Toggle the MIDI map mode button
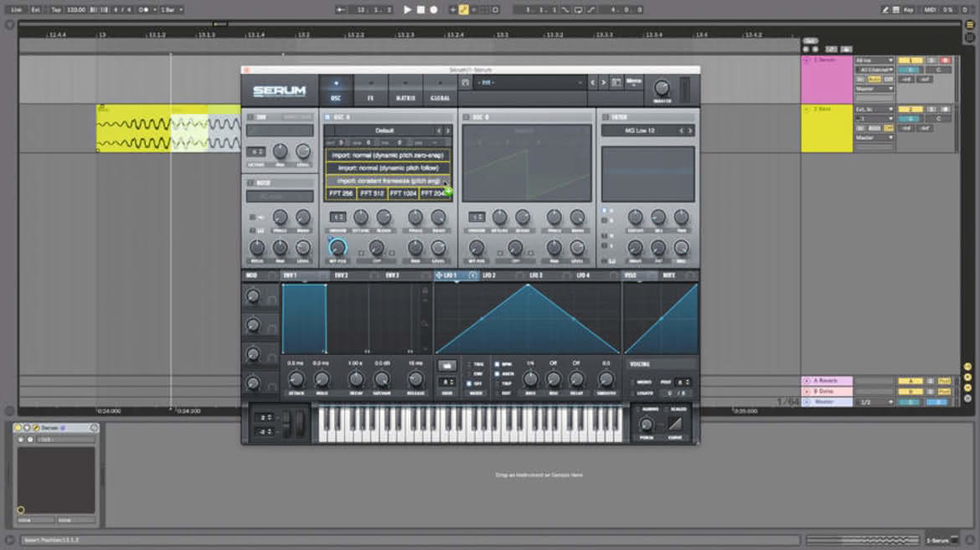 point(930,10)
